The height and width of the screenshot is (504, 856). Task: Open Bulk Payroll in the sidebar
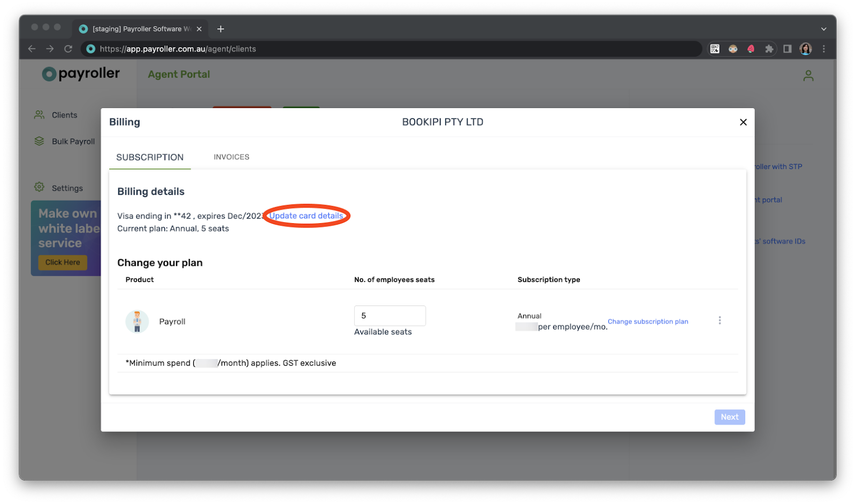click(73, 141)
